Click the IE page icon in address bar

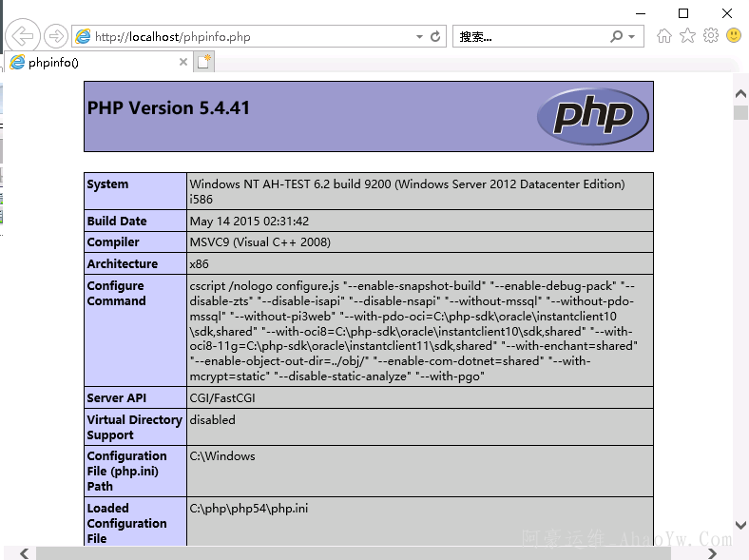[84, 37]
